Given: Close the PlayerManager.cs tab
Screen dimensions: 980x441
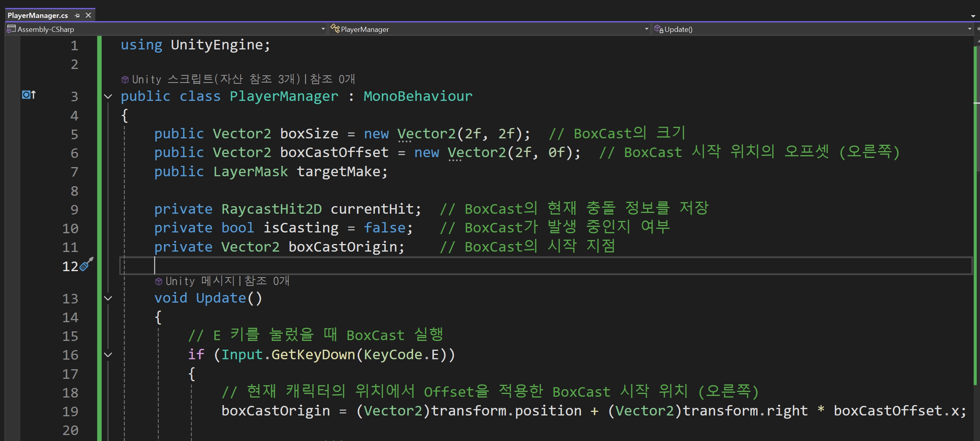Looking at the screenshot, I should 89,16.
